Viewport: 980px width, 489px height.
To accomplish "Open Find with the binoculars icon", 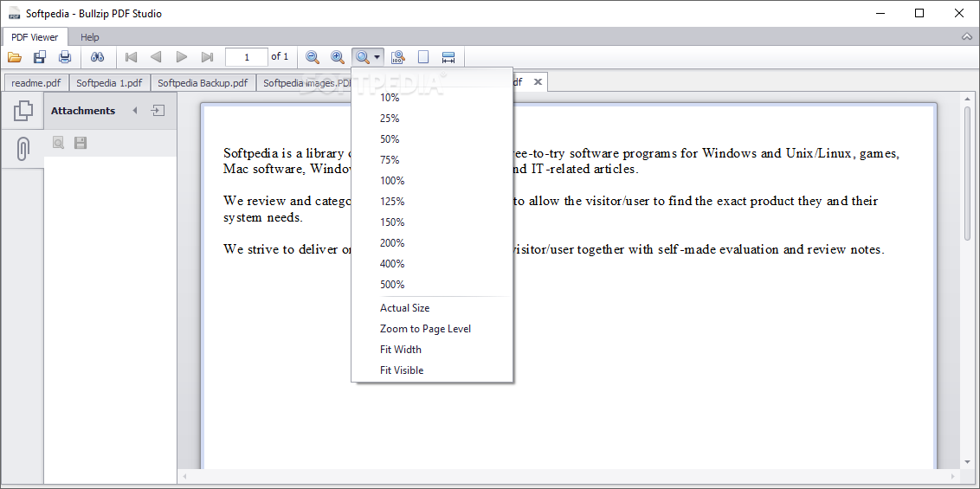I will pos(97,57).
